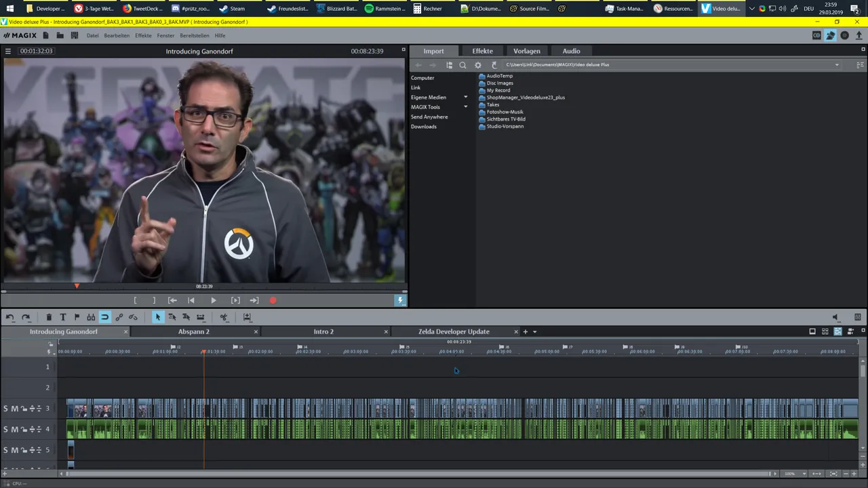Mute track 3 with M button

pyautogui.click(x=14, y=409)
